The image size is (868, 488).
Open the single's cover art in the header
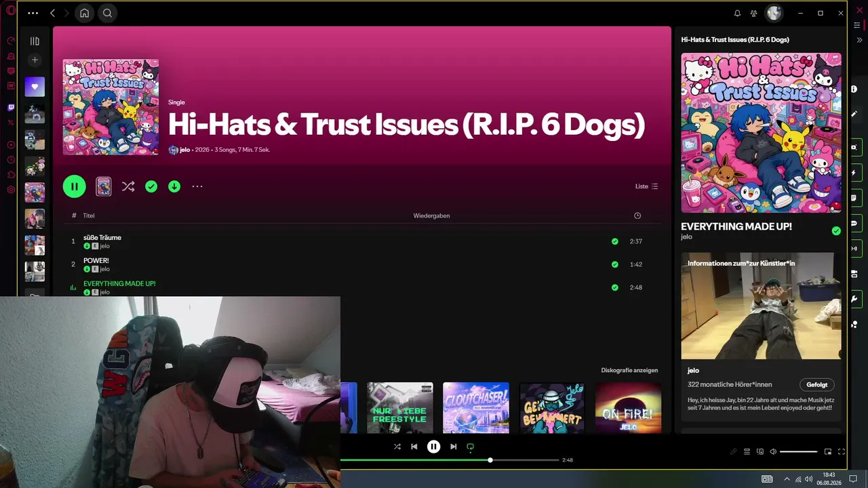coord(111,107)
